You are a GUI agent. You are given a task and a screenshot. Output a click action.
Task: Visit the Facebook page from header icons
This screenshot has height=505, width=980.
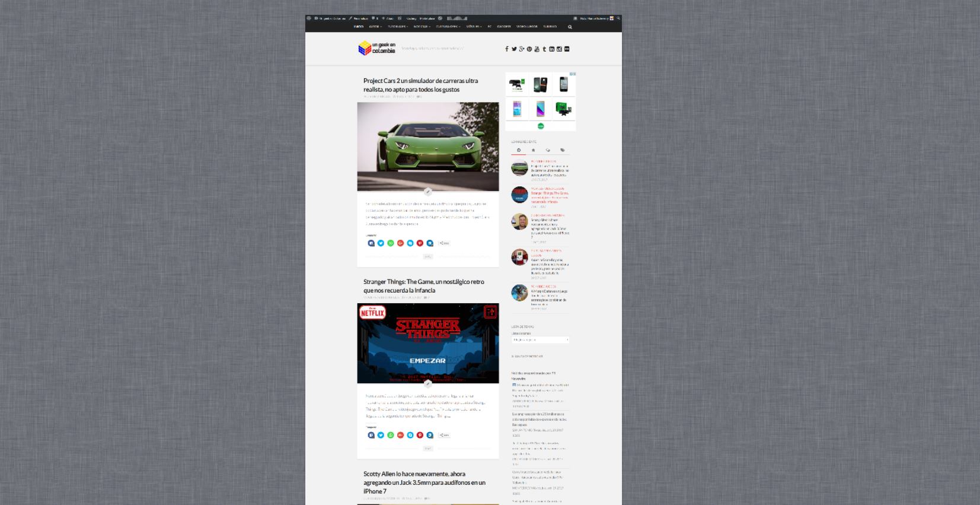pos(506,49)
